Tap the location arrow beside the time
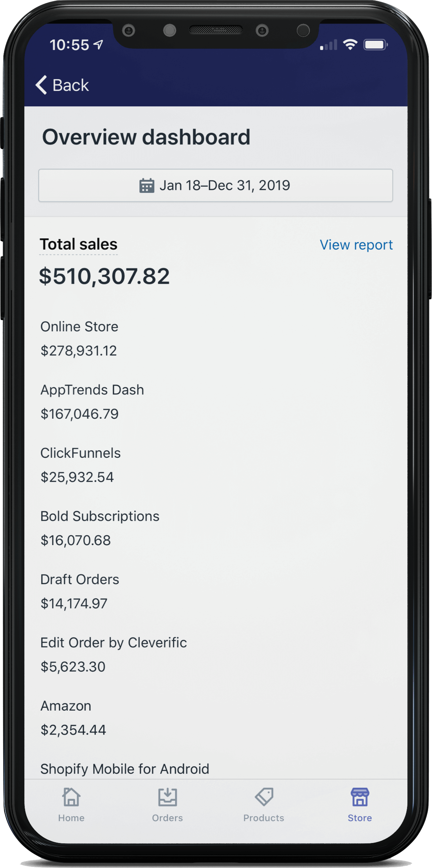Image resolution: width=432 pixels, height=868 pixels. pos(98,45)
